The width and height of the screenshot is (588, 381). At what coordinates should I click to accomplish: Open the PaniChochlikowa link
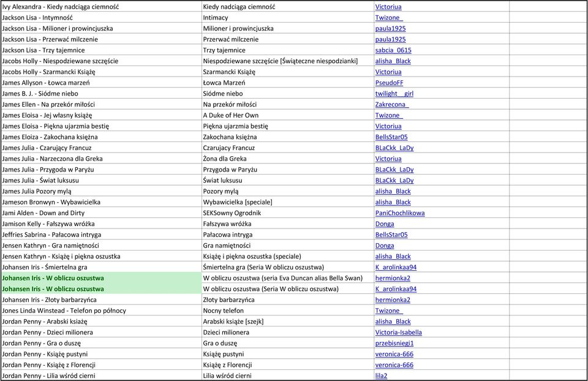[x=400, y=213]
